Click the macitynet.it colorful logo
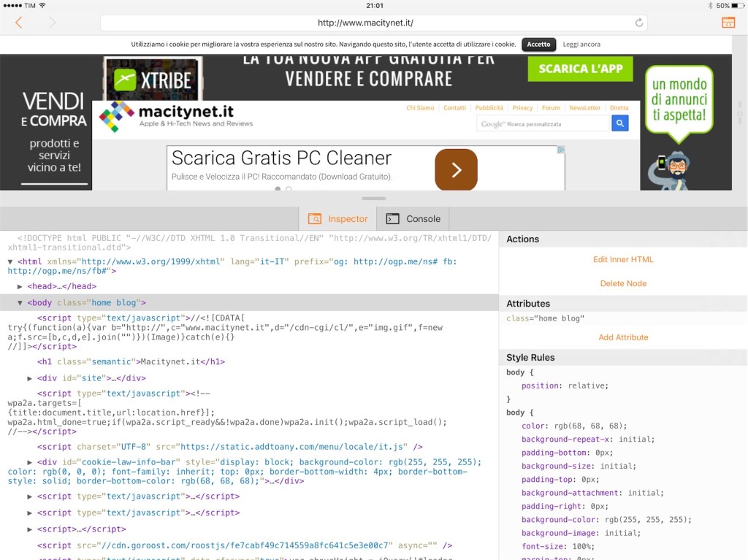This screenshot has width=748, height=560. click(114, 117)
